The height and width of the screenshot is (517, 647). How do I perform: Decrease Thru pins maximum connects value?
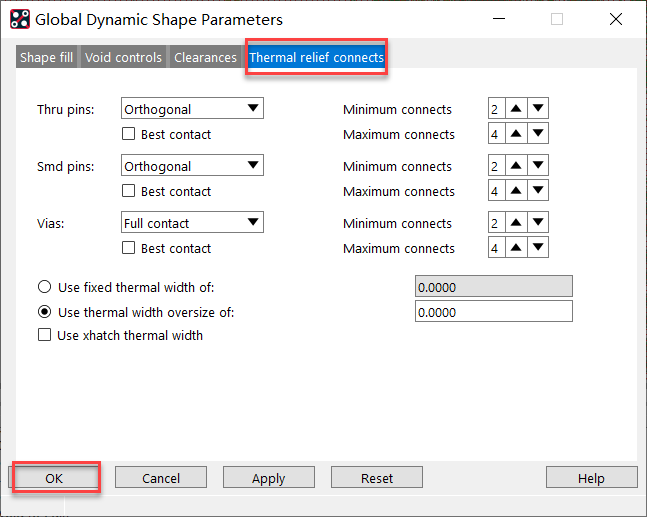pyautogui.click(x=539, y=134)
